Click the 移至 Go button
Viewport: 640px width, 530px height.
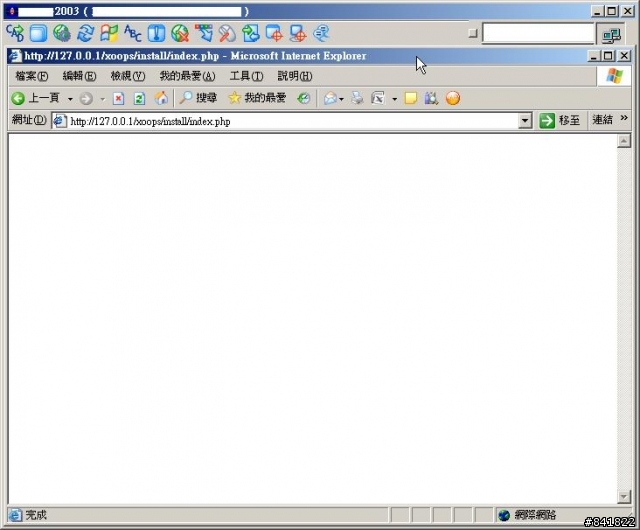[559, 120]
